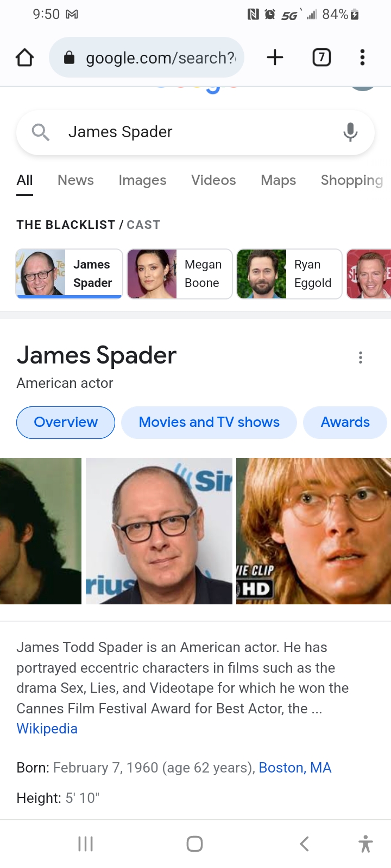
Task: Open Chrome's three-dot overflow menu
Action: click(362, 57)
